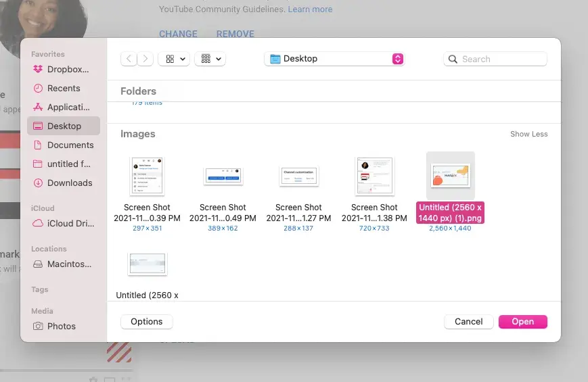Open the untitled folder in sidebar
Image resolution: width=588 pixels, height=382 pixels.
(x=63, y=164)
